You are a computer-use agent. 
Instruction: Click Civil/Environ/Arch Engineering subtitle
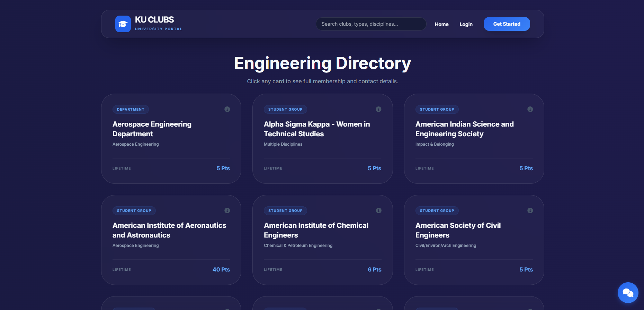pyautogui.click(x=446, y=246)
